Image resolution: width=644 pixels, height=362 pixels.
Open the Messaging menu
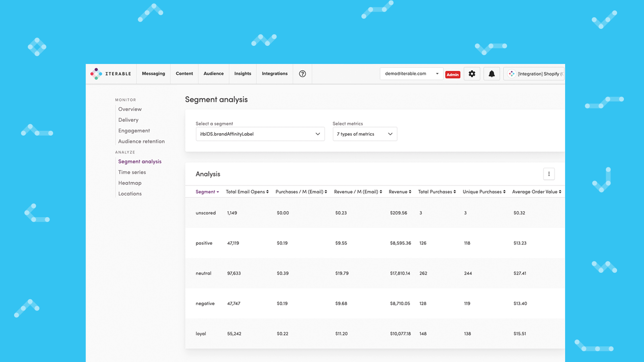tap(153, 73)
